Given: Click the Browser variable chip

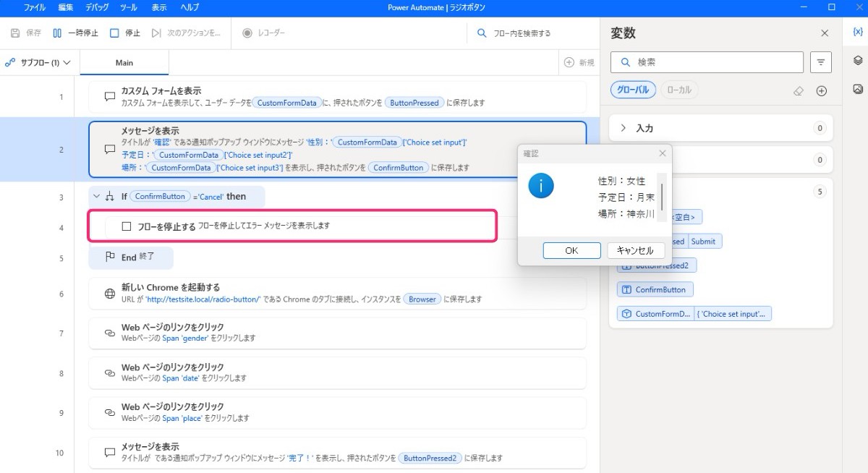Looking at the screenshot, I should (x=422, y=299).
